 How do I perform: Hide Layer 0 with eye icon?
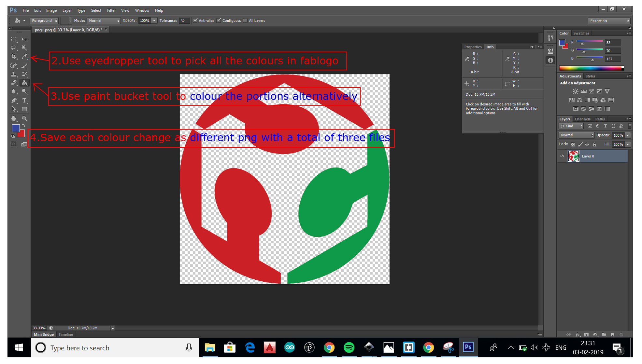(x=562, y=156)
